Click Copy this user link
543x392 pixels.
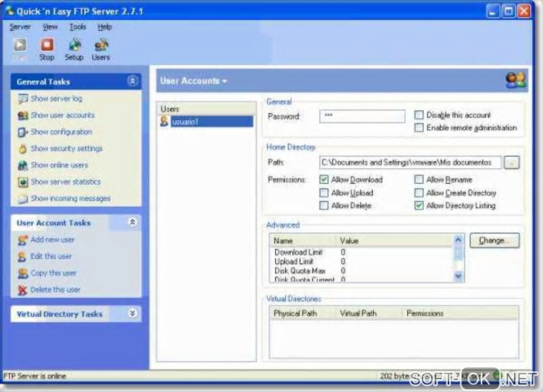(x=53, y=273)
